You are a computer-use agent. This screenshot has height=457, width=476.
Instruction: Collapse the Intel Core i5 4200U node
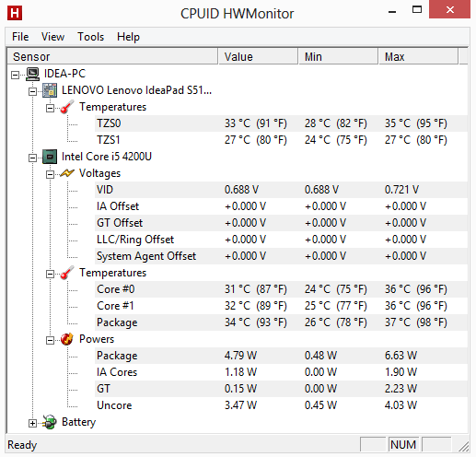tap(32, 158)
